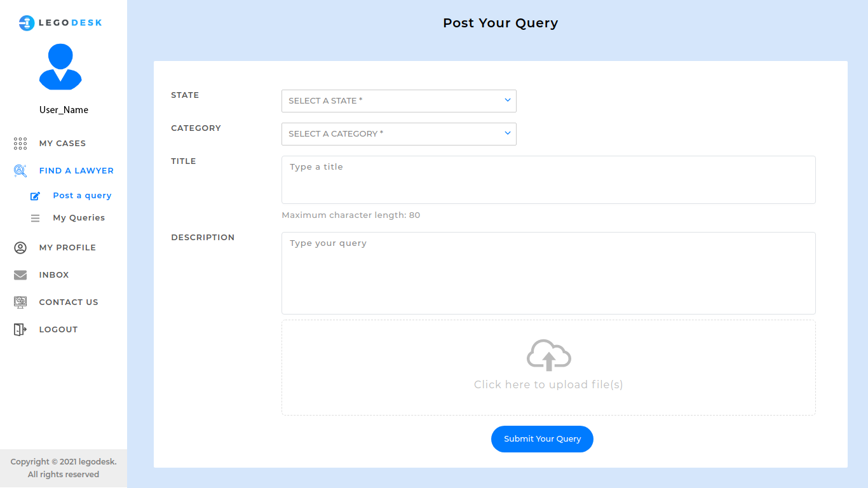Open Contact Us menu item
This screenshot has width=868, height=488.
tap(69, 302)
